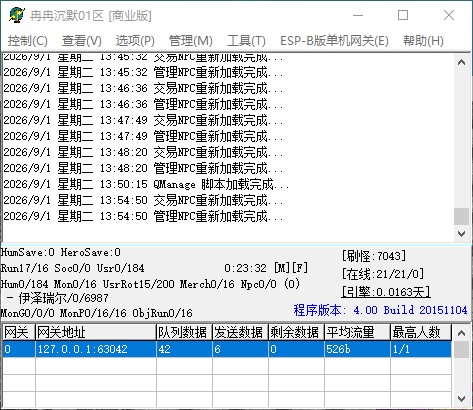This screenshot has height=410, width=473.
Task: Minimize the 冉冉沉默01区 window
Action: click(358, 15)
